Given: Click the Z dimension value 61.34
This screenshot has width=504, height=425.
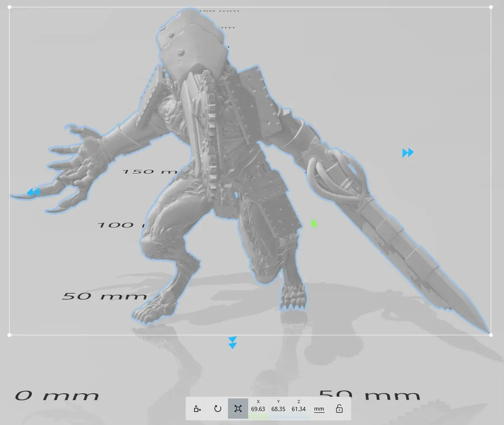Looking at the screenshot, I should click(x=298, y=409).
